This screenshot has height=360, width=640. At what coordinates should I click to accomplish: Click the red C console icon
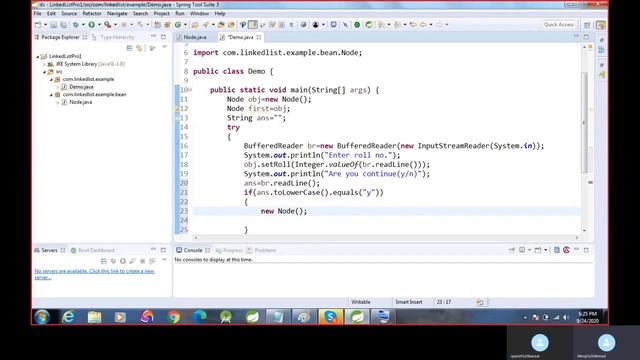pos(566,250)
